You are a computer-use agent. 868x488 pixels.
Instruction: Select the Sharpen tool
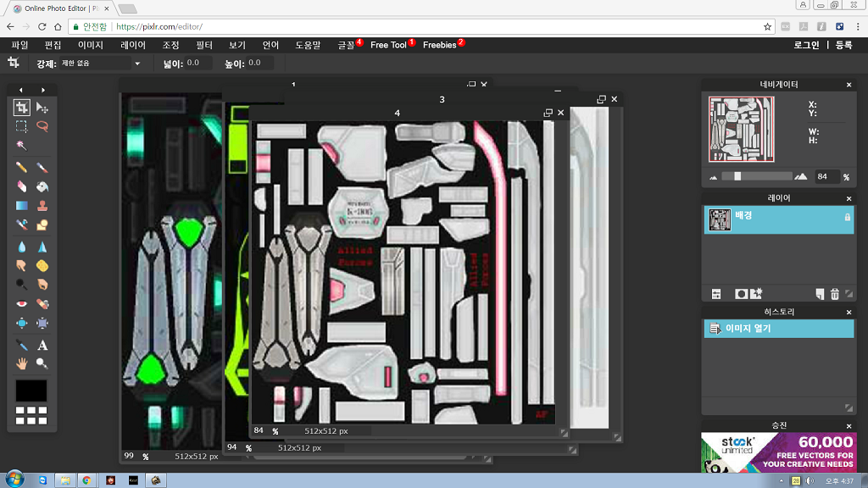42,247
